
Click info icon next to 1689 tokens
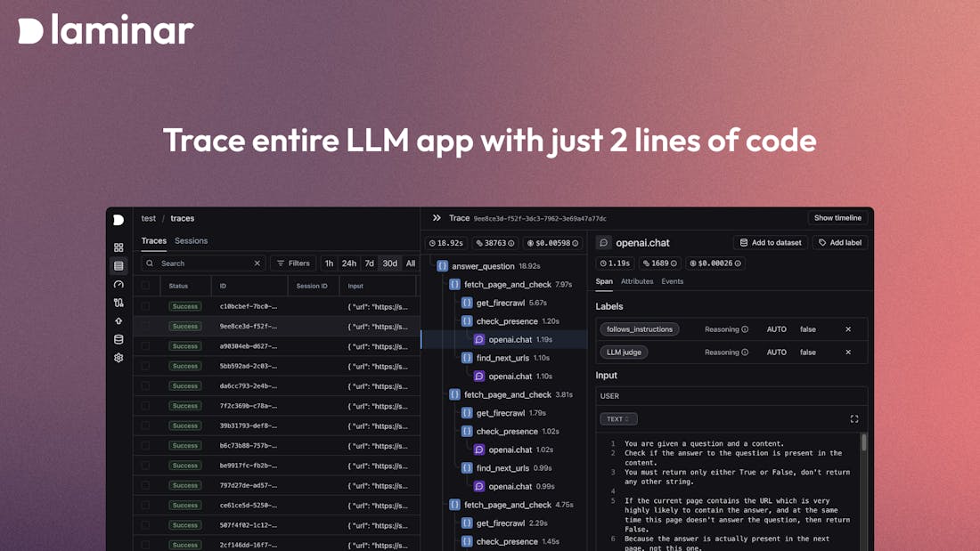click(x=674, y=263)
